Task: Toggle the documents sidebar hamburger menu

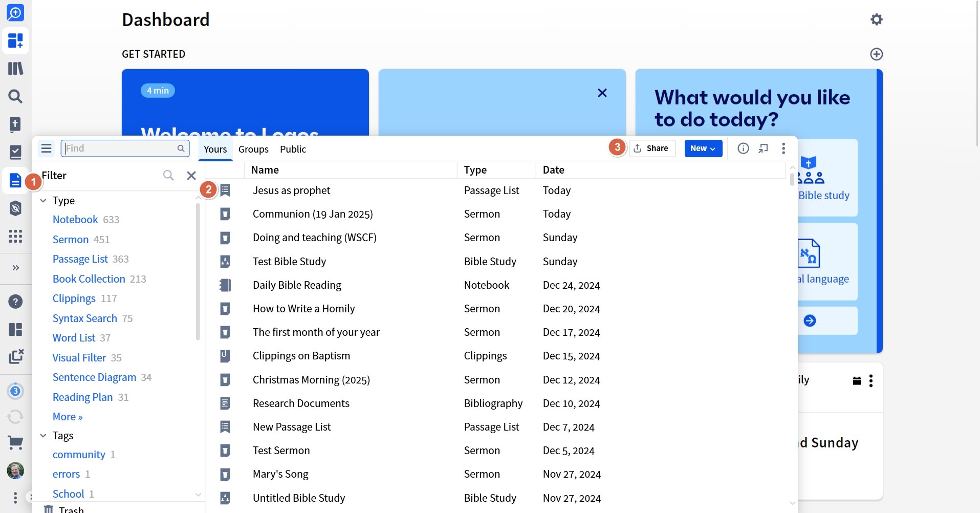Action: click(x=47, y=148)
